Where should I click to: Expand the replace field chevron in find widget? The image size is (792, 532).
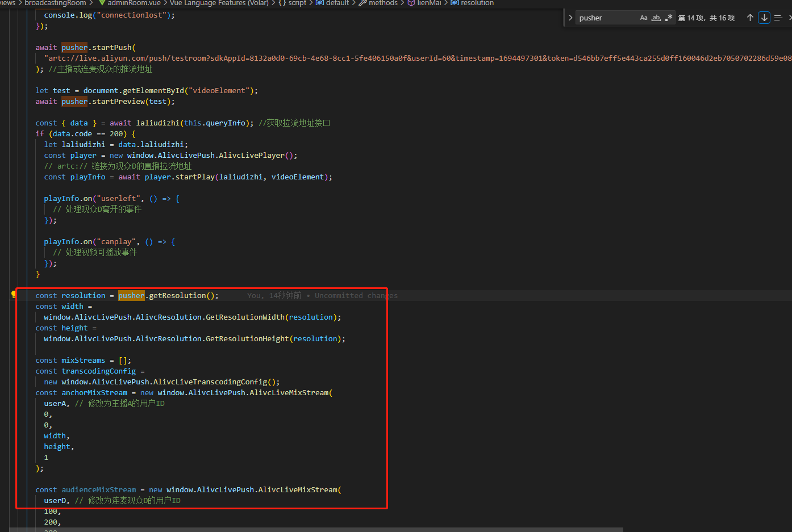click(x=570, y=18)
